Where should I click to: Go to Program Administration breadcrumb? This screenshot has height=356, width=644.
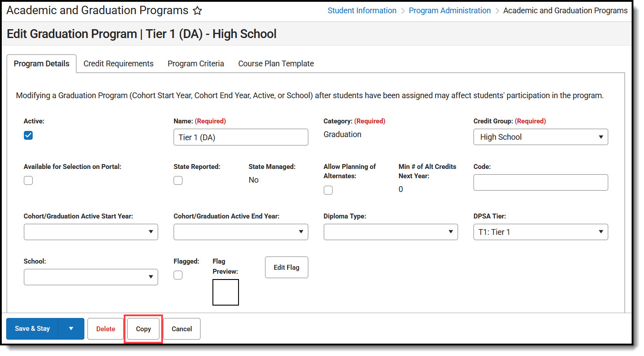(x=450, y=11)
